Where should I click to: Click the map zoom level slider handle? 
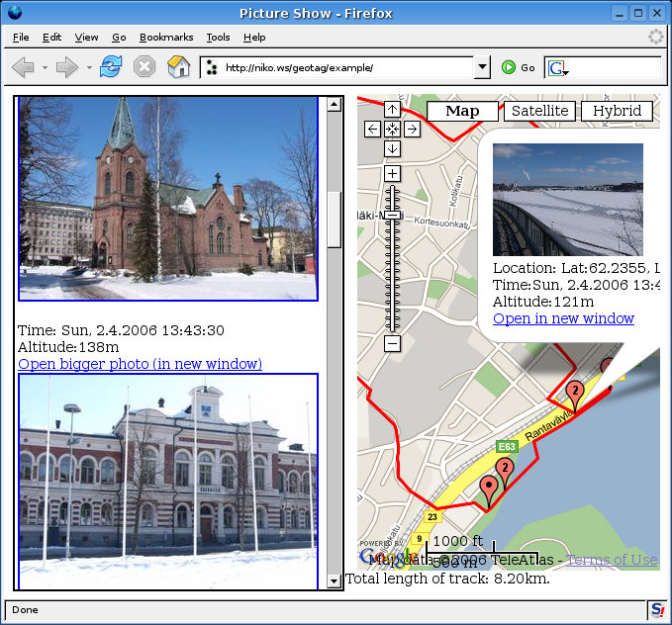(392, 215)
